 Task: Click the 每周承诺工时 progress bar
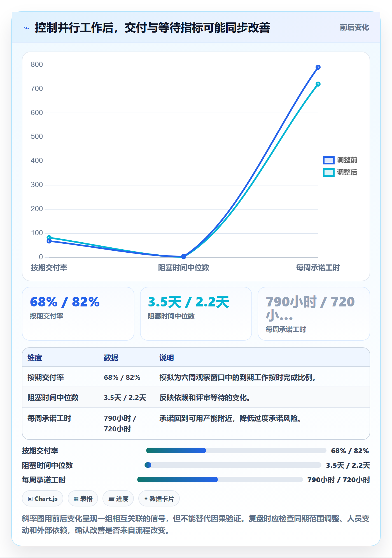coord(220,480)
